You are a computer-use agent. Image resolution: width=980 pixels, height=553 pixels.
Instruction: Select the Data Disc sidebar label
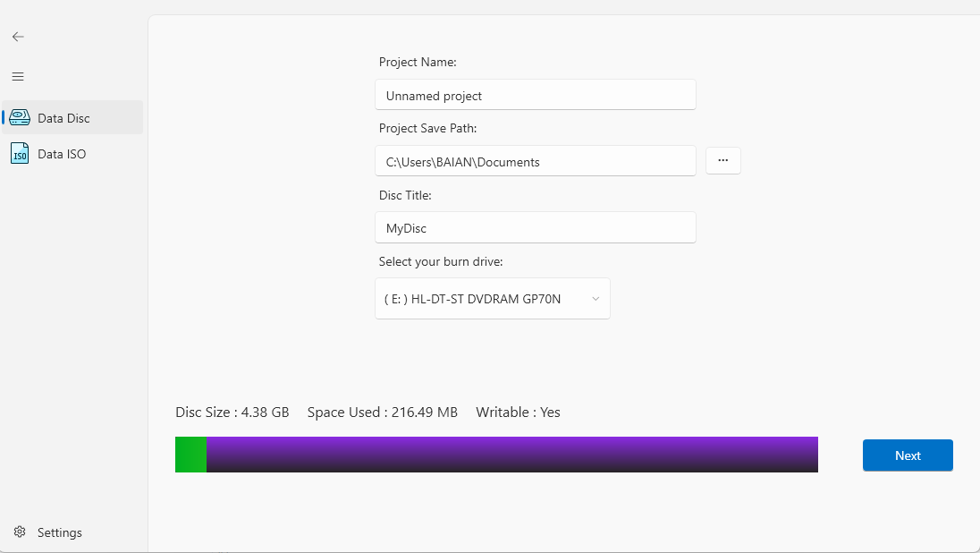pos(63,118)
